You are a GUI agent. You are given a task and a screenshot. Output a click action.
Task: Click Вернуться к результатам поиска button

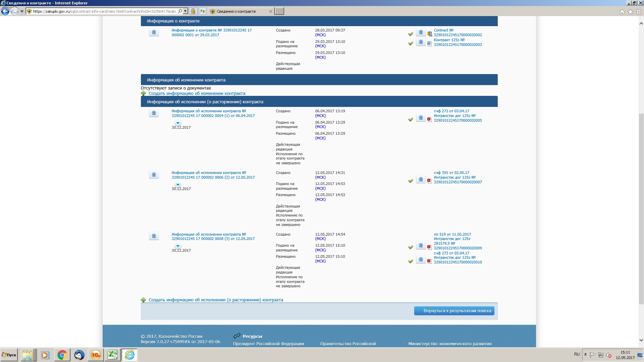tap(454, 311)
